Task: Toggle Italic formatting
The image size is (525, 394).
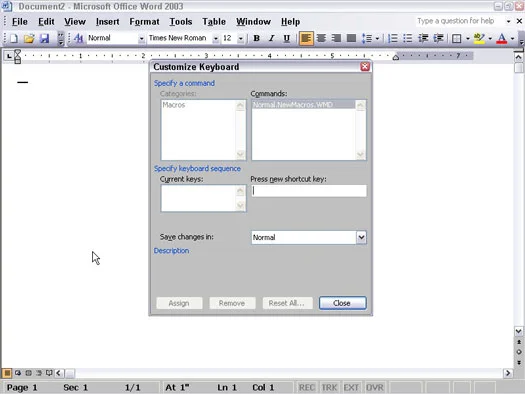Action: click(x=272, y=38)
